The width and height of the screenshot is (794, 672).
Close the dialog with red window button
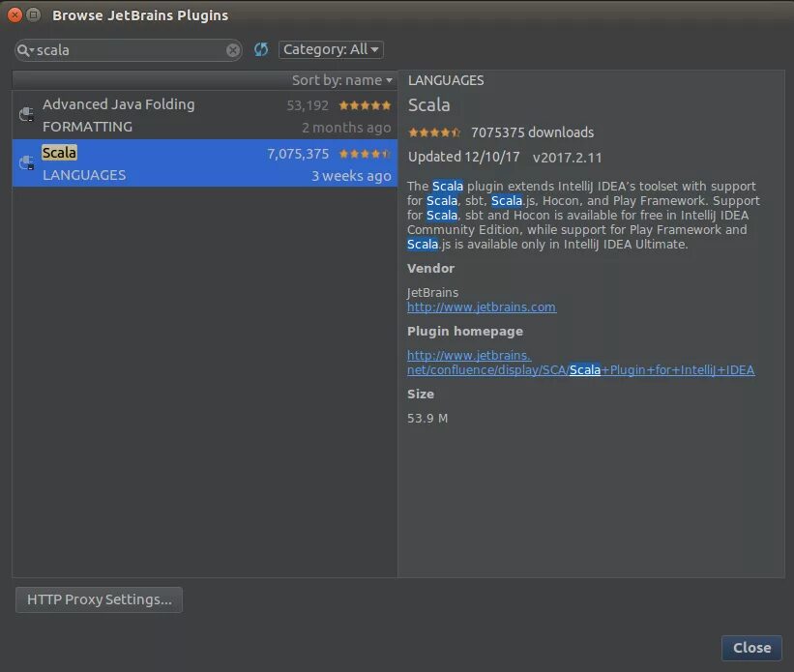[x=15, y=15]
